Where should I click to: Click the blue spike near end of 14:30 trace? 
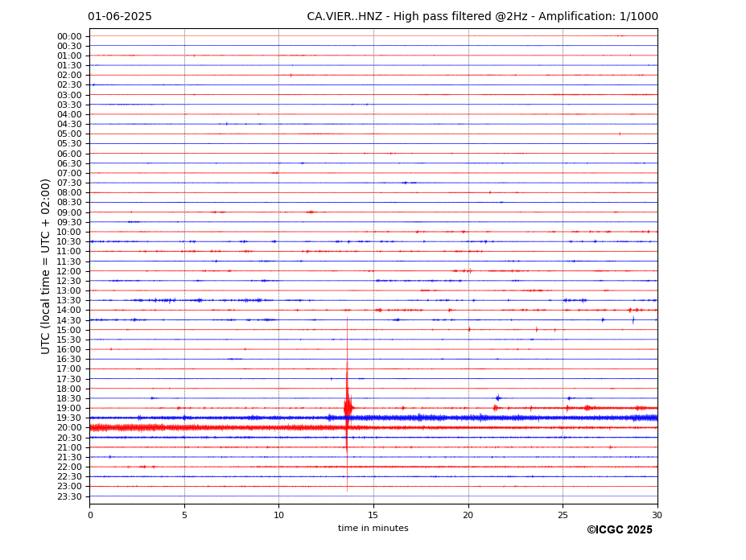point(633,320)
